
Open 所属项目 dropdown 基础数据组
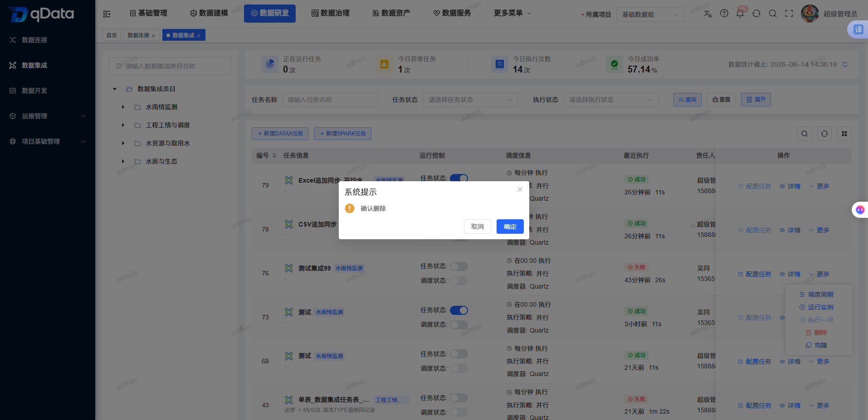coord(651,14)
